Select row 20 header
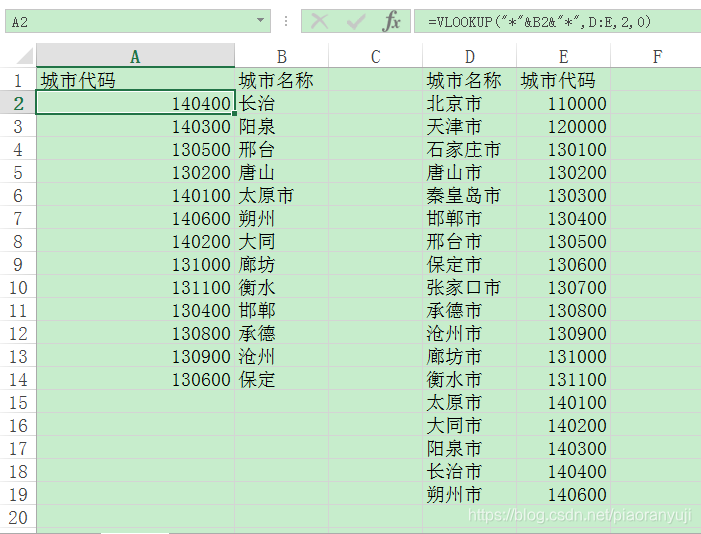701x534 pixels. tap(18, 517)
